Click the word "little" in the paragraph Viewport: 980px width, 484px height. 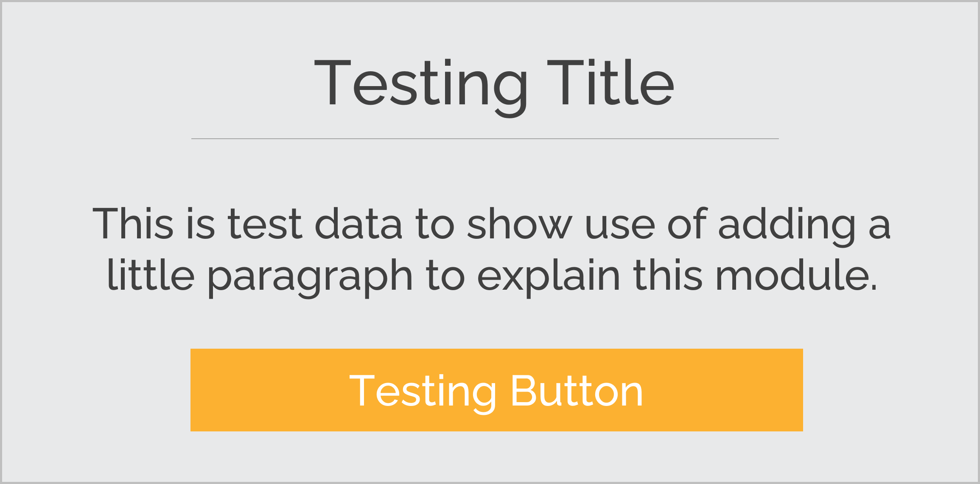tap(151, 274)
